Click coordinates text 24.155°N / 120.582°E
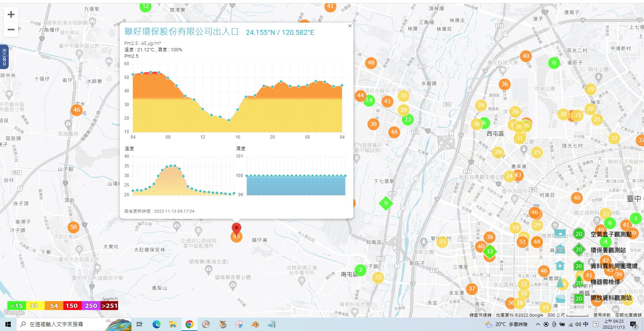Viewport: 644px width, 331px height. pos(280,33)
